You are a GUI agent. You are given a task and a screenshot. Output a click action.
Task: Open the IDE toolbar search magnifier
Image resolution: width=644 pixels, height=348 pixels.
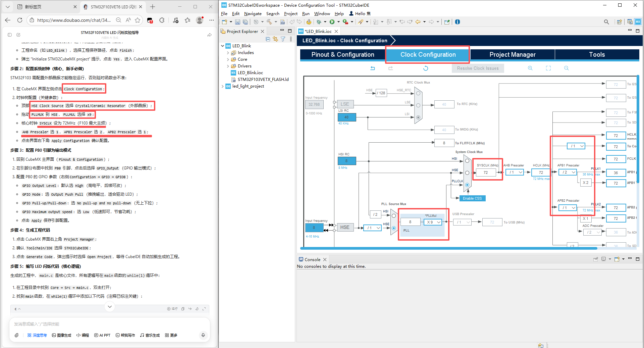[606, 22]
